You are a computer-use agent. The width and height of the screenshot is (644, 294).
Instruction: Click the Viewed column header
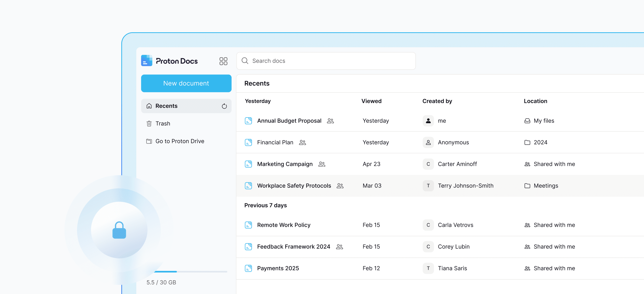[371, 101]
